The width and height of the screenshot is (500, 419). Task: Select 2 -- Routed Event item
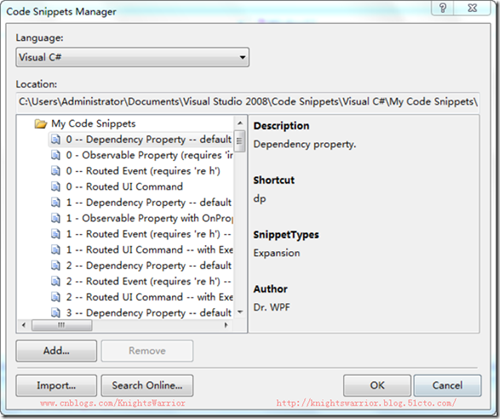click(148, 281)
